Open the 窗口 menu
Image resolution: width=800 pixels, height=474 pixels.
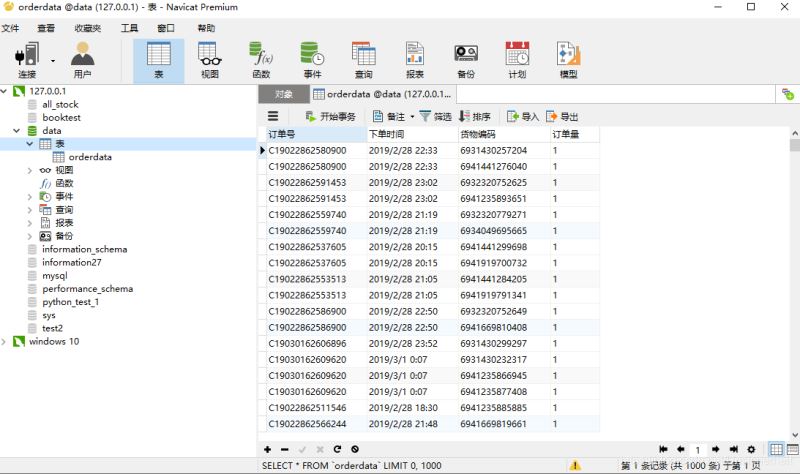[x=166, y=28]
